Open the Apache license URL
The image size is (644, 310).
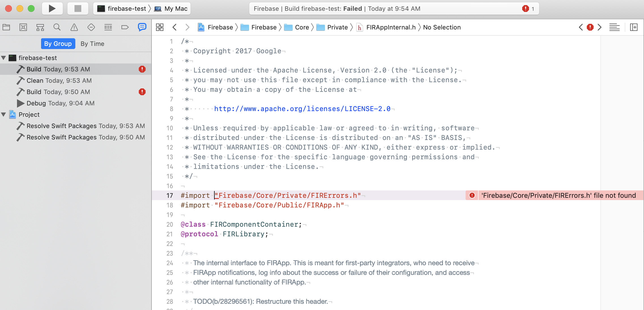(302, 109)
